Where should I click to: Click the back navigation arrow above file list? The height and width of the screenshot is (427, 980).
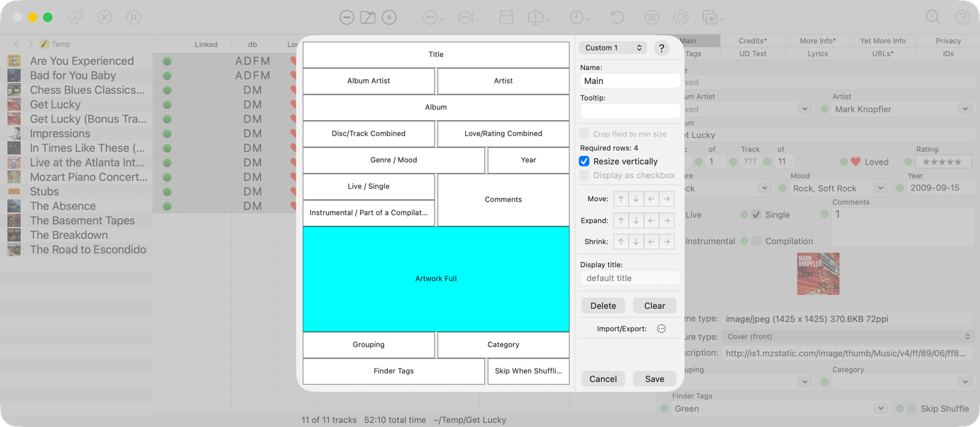[x=17, y=44]
